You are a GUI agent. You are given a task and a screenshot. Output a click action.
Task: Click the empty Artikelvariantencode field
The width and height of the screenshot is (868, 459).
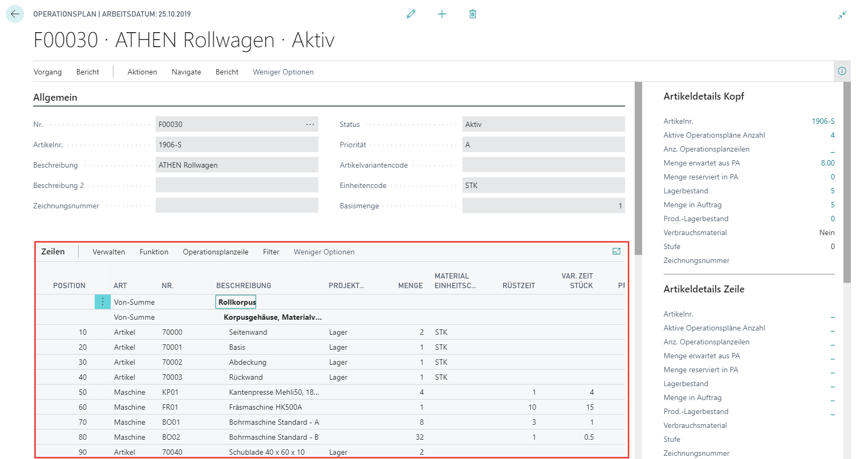click(543, 165)
